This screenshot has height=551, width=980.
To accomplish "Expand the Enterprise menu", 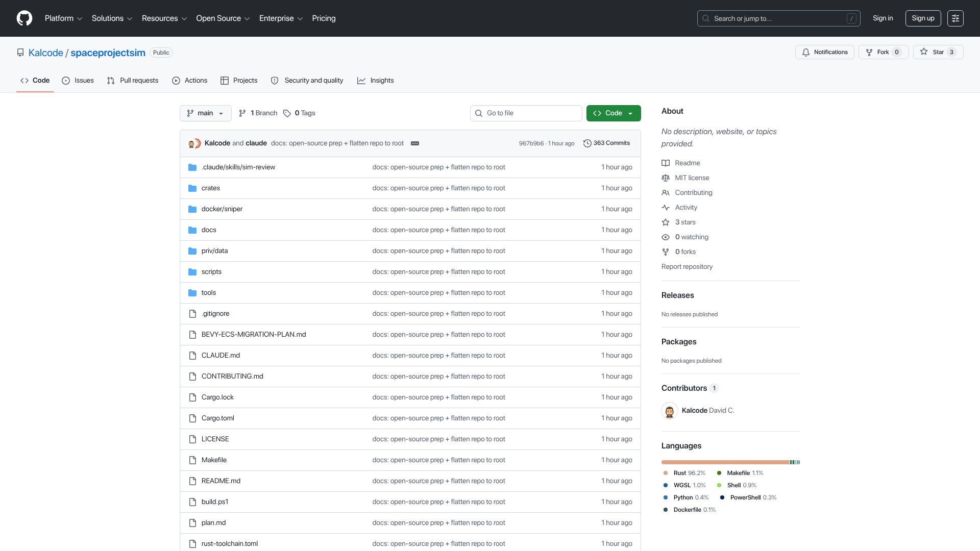I will [x=281, y=18].
